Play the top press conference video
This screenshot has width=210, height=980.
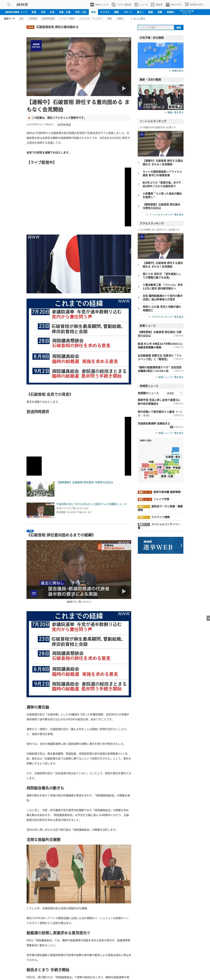(123, 88)
